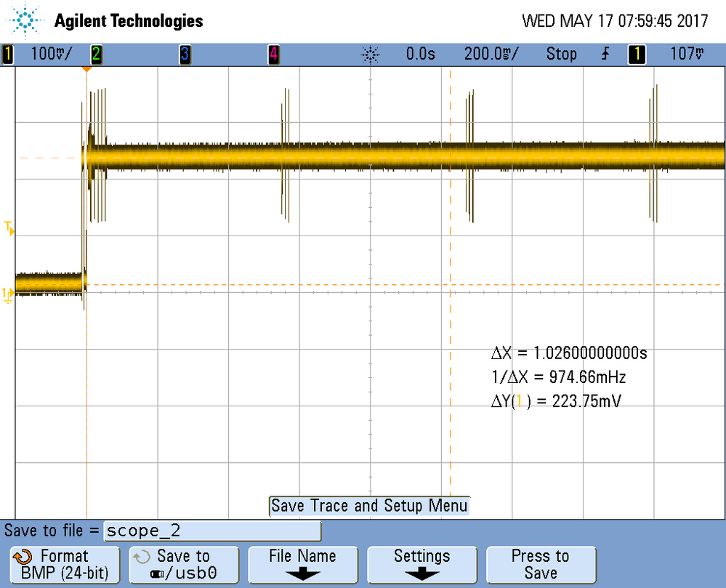Click the Save to file = label
This screenshot has height=588, width=726.
[52, 530]
